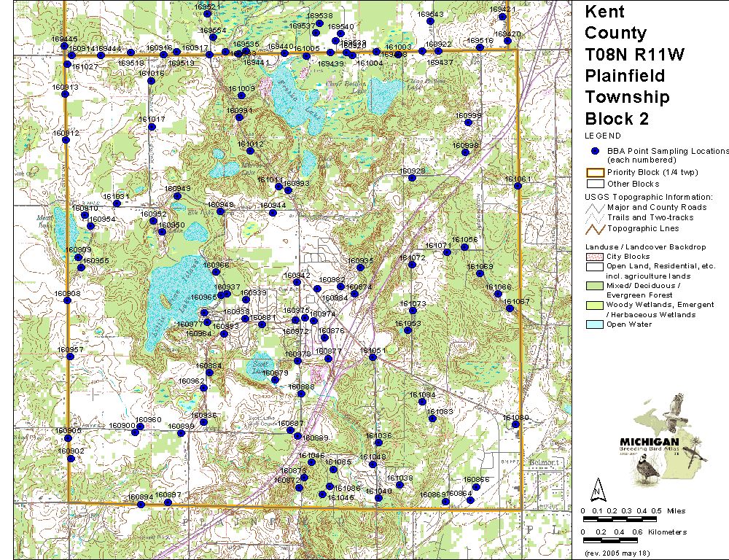The height and width of the screenshot is (560, 729).
Task: Click the Woody Wetlands legend swatch
Action: [x=595, y=305]
